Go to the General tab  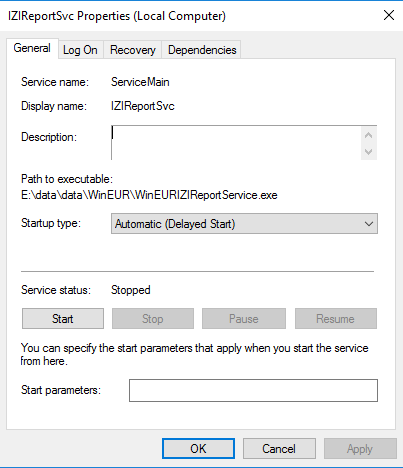[x=32, y=48]
